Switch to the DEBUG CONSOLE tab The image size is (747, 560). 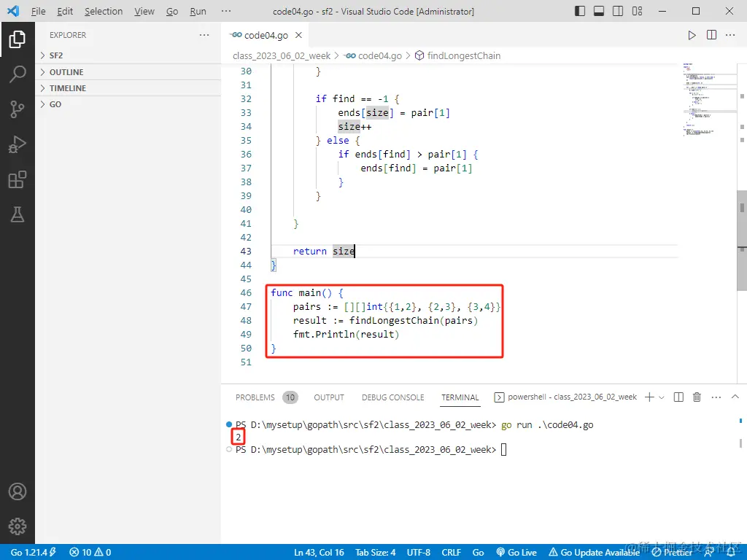[x=392, y=397]
